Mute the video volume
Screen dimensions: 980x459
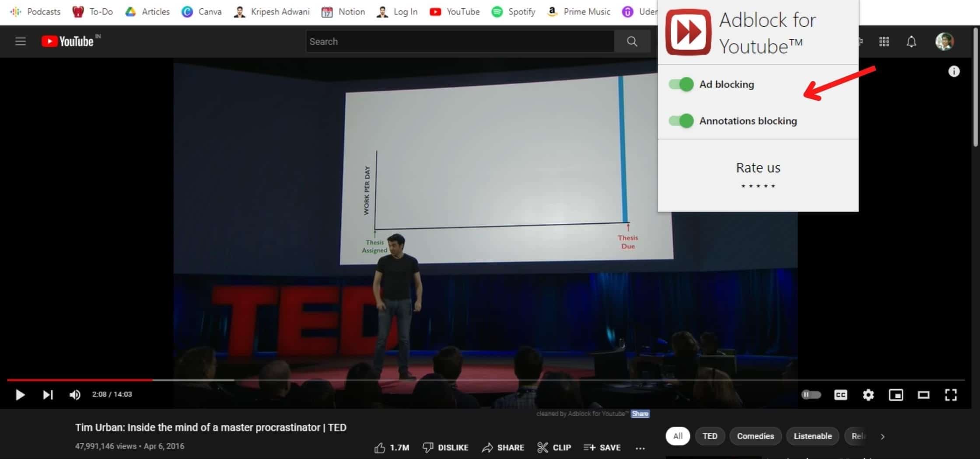(x=75, y=395)
